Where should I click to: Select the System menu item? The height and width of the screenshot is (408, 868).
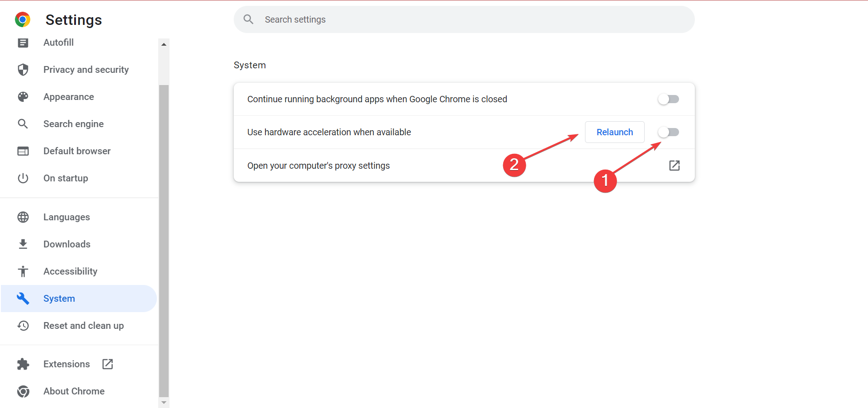(79, 299)
